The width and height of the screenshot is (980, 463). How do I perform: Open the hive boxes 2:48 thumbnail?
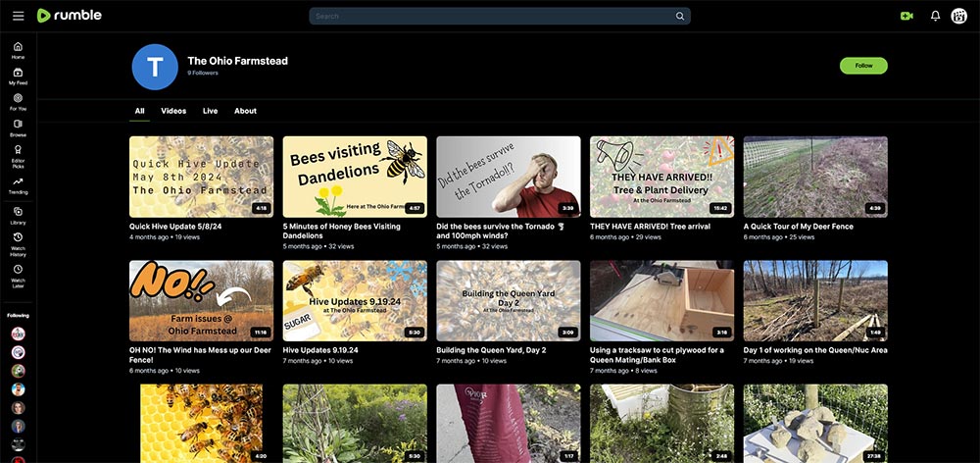click(x=661, y=424)
